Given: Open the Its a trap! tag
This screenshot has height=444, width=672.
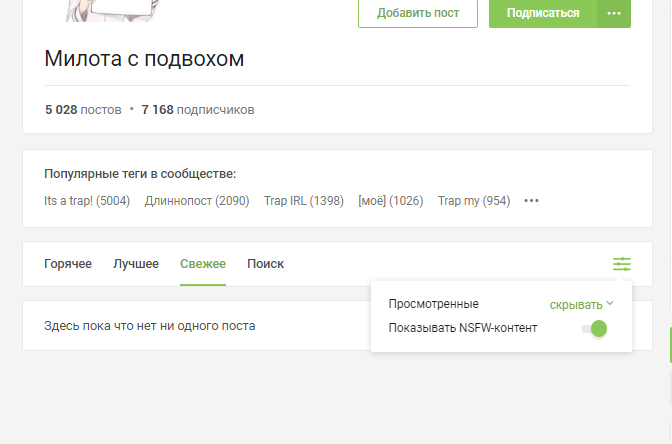Looking at the screenshot, I should click(87, 201).
